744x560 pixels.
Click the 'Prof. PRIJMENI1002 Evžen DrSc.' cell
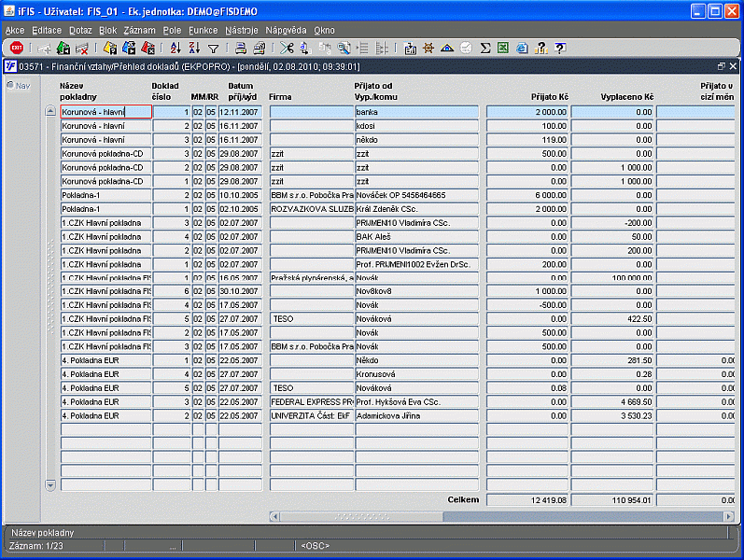coord(416,264)
